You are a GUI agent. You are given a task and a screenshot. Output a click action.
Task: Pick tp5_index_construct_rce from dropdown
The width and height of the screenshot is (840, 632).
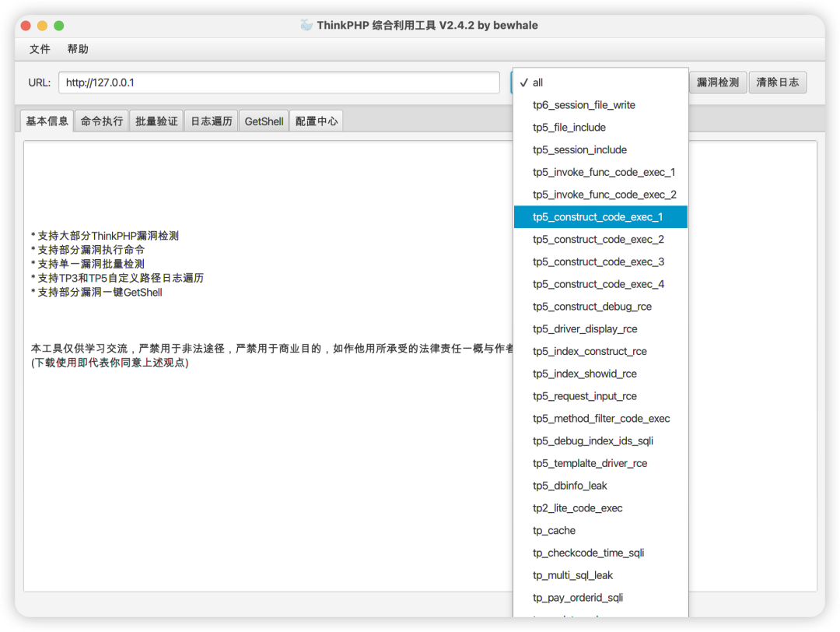[x=600, y=352]
